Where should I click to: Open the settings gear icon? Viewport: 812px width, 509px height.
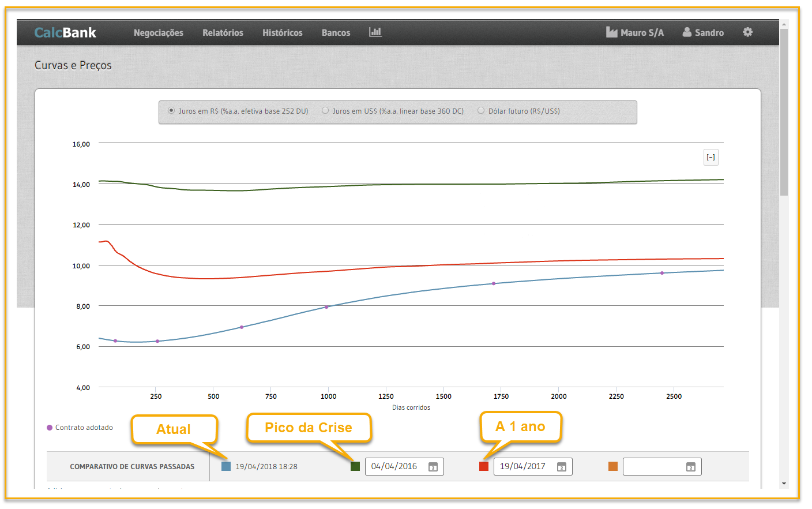[748, 32]
